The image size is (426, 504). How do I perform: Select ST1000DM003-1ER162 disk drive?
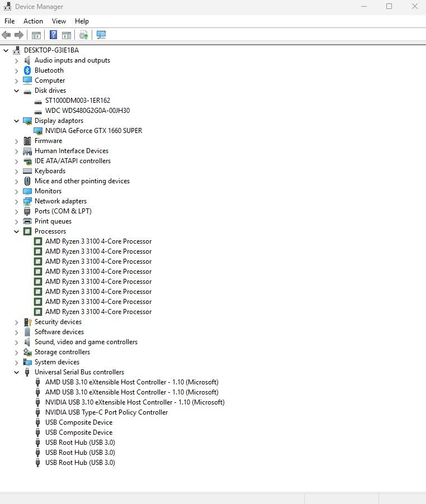coord(78,101)
